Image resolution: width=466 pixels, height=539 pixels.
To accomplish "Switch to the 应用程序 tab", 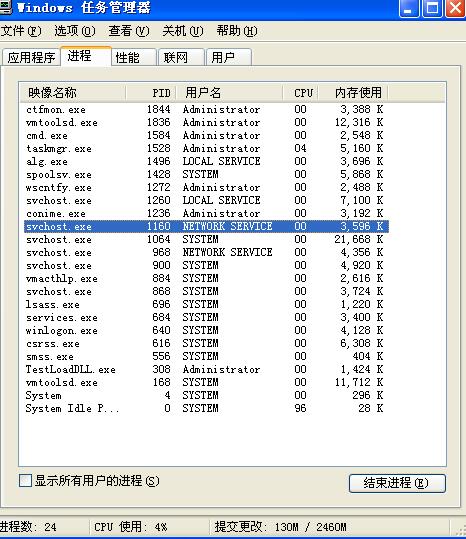I will (31, 57).
